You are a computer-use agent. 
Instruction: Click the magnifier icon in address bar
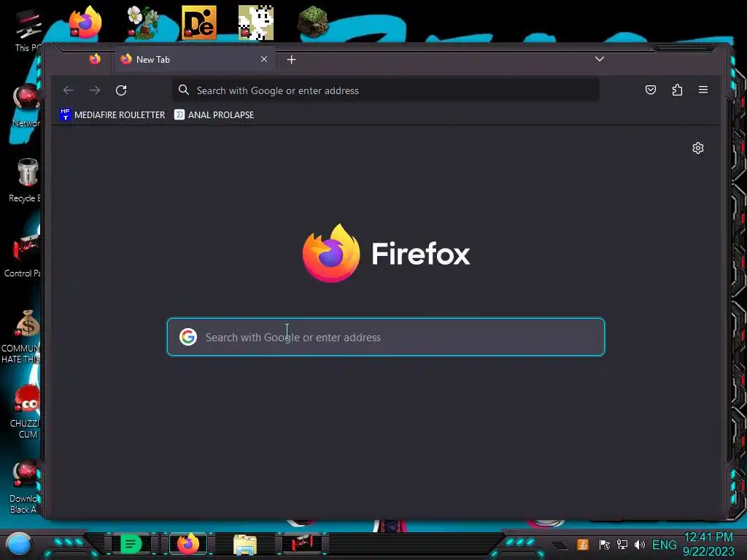[x=184, y=90]
